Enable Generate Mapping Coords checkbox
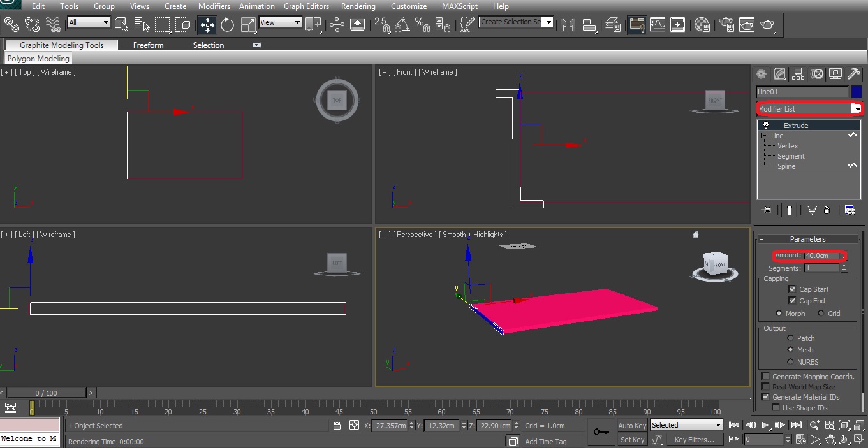This screenshot has height=448, width=868. (x=765, y=377)
